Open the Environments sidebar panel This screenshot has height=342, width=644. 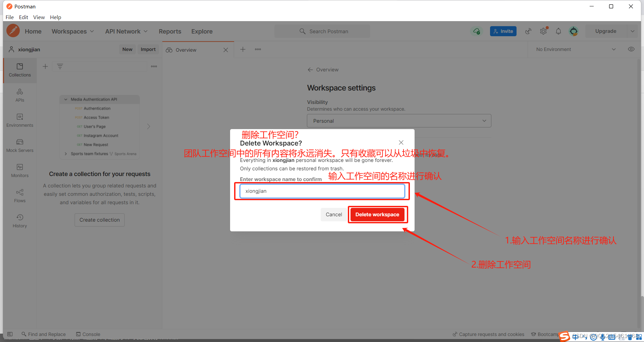[20, 121]
